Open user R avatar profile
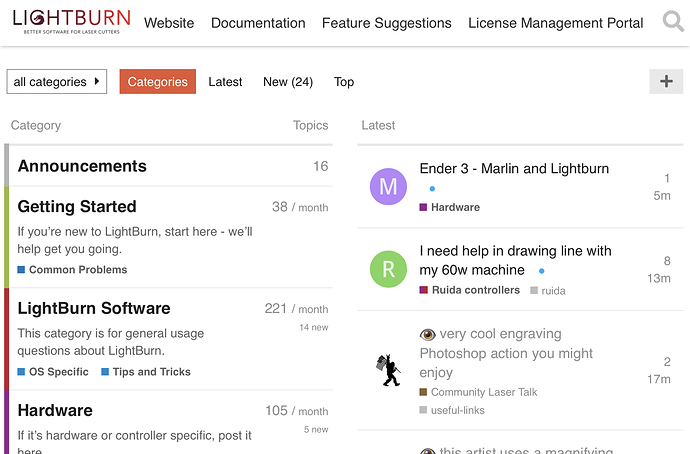The width and height of the screenshot is (690, 454). point(388,269)
